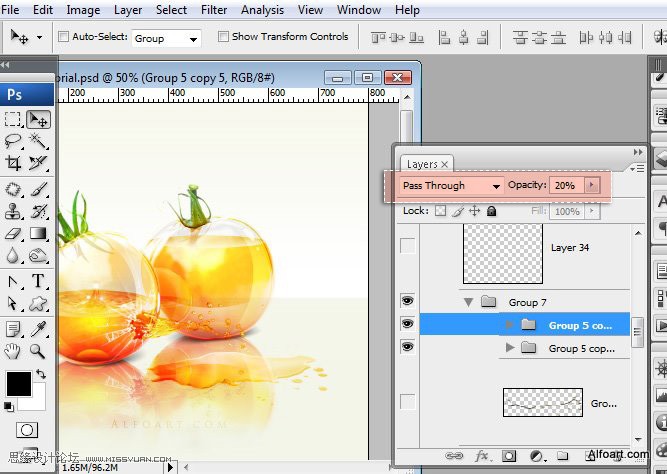Pick the Magic Wand tool
Viewport: 667px width, 474px height.
click(x=38, y=140)
